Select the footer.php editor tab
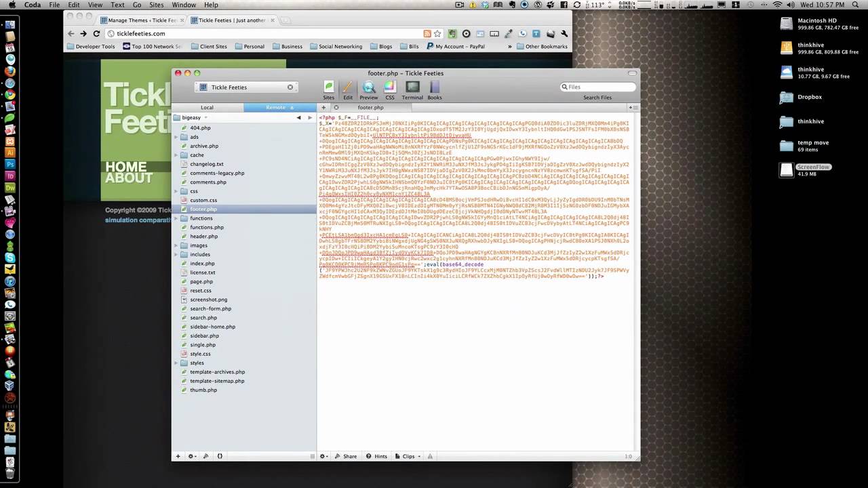868x488 pixels. click(x=370, y=107)
